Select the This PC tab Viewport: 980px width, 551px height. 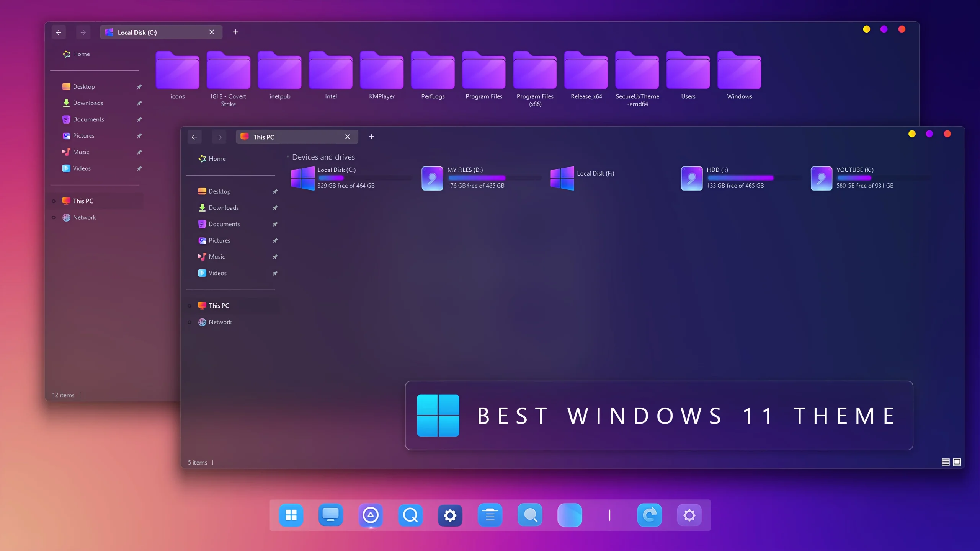297,137
